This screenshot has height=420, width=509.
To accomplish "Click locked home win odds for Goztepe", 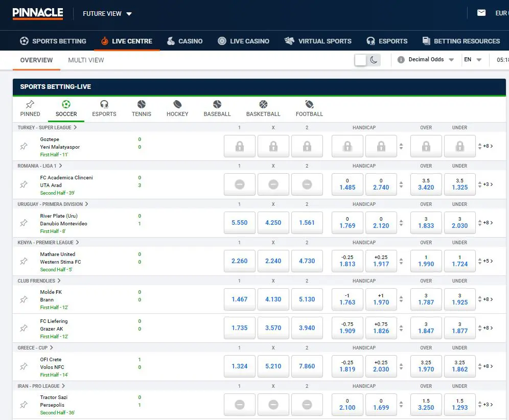I will 240,146.
